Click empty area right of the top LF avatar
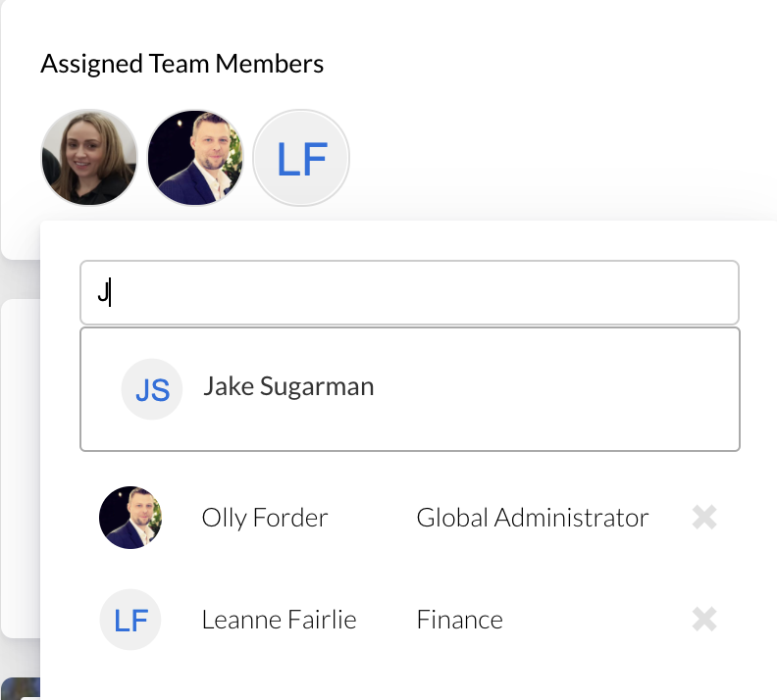777x700 pixels. pos(549,158)
